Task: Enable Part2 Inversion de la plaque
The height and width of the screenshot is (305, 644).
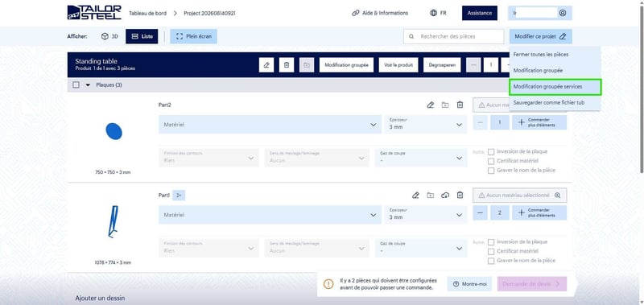Action: point(491,152)
